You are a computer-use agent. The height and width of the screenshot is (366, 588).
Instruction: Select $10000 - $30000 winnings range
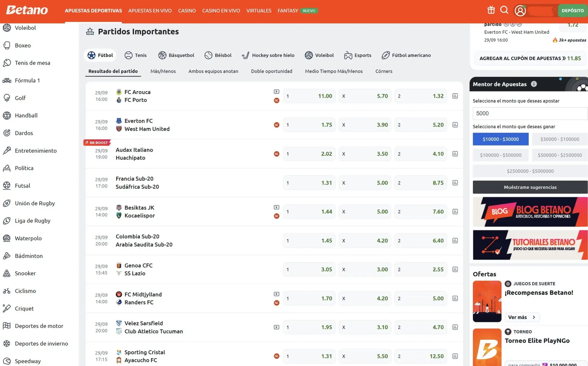500,139
